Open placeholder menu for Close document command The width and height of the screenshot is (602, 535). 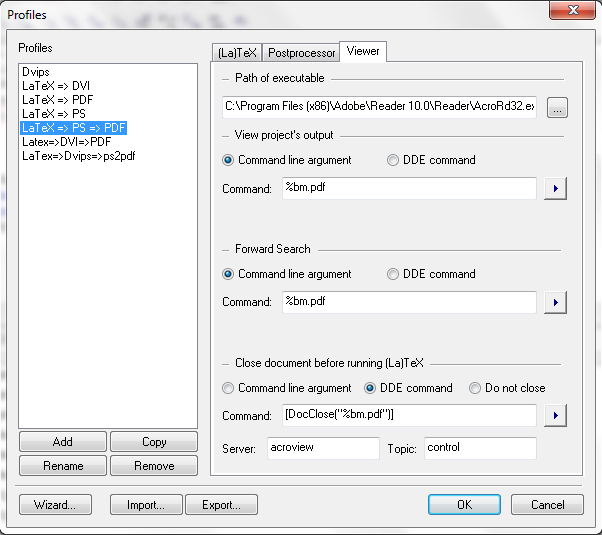tap(555, 415)
